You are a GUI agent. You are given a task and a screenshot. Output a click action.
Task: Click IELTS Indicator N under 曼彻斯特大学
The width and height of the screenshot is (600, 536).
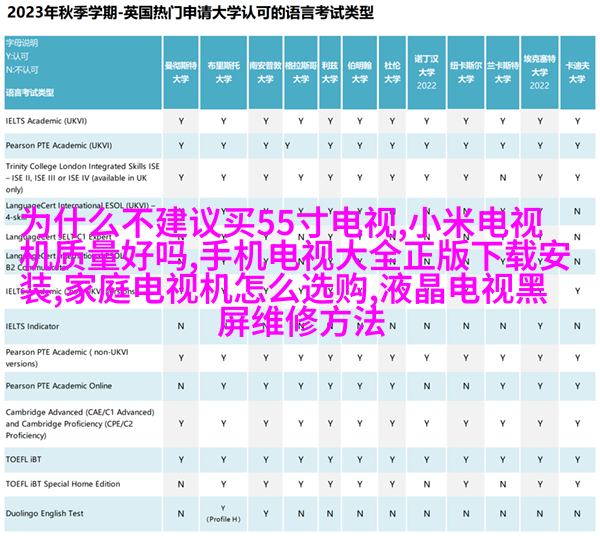pyautogui.click(x=181, y=326)
